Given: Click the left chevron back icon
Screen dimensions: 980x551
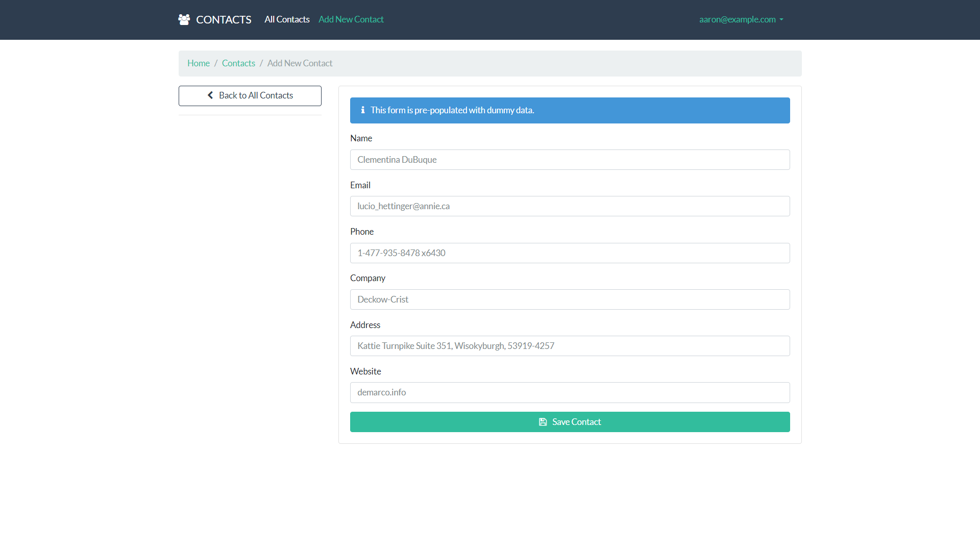Looking at the screenshot, I should [x=210, y=95].
